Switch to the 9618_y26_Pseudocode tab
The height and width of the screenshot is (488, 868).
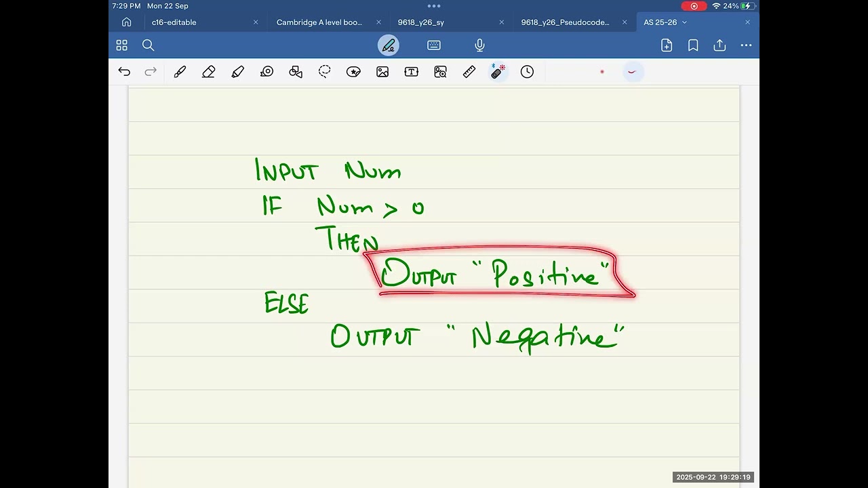tap(566, 22)
